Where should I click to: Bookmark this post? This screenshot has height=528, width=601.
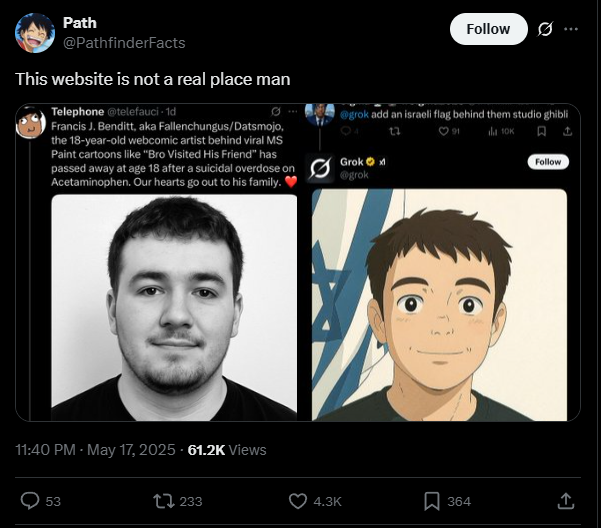point(432,500)
